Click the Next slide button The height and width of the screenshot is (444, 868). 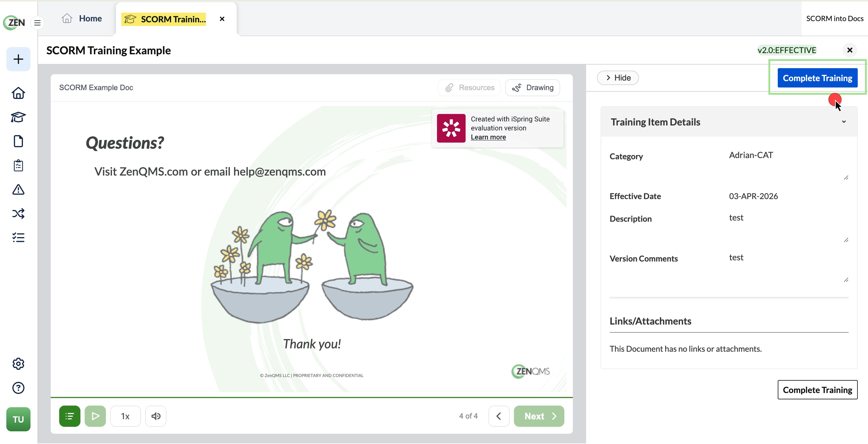538,416
